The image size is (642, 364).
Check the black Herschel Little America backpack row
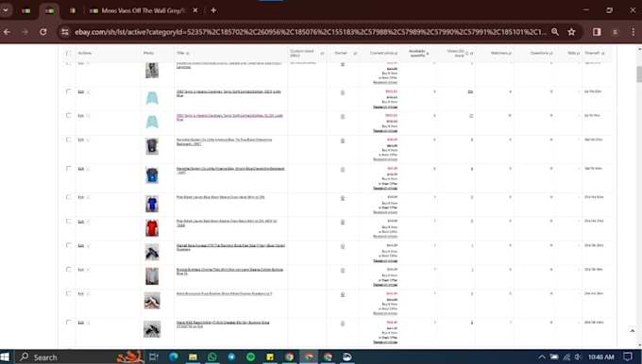pos(68,140)
